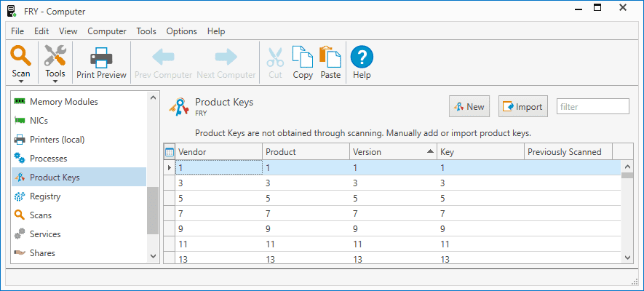
Task: Click the Scan magnifier icon
Action: 20,56
